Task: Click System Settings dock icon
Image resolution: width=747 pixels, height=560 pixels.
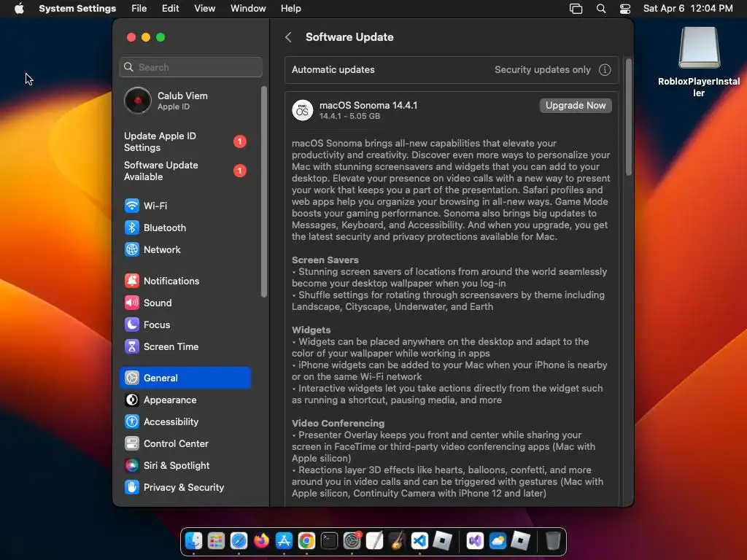Action: (x=352, y=541)
